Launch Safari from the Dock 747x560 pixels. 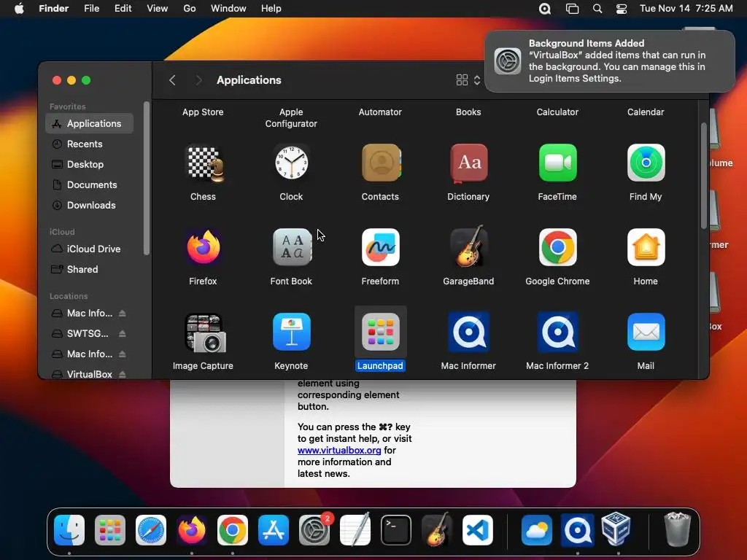click(151, 530)
